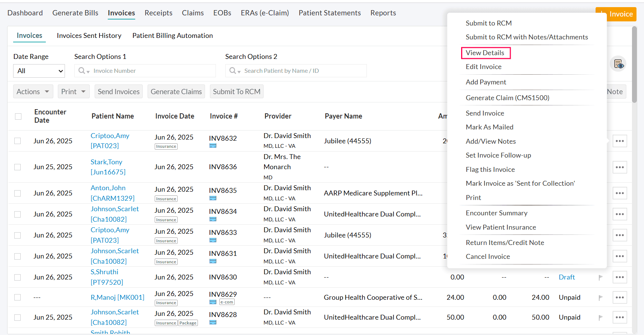Click the claim card icon under INV8632
This screenshot has width=644, height=335.
[213, 146]
